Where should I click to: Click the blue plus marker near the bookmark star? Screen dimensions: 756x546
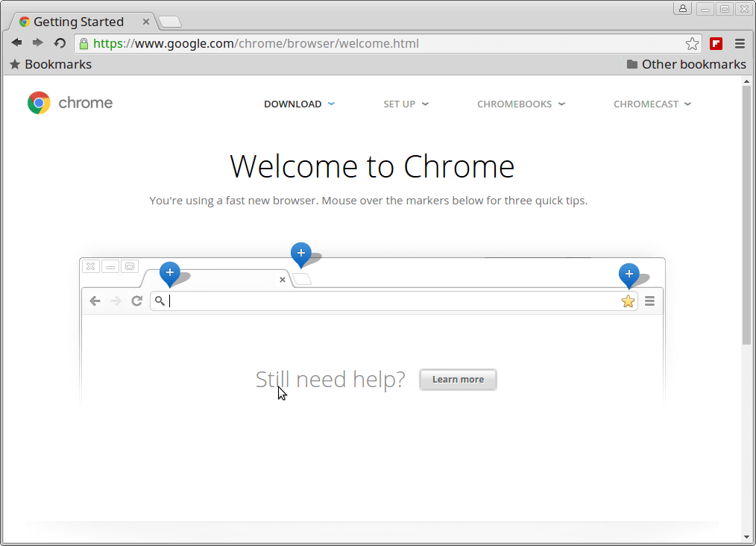(629, 274)
